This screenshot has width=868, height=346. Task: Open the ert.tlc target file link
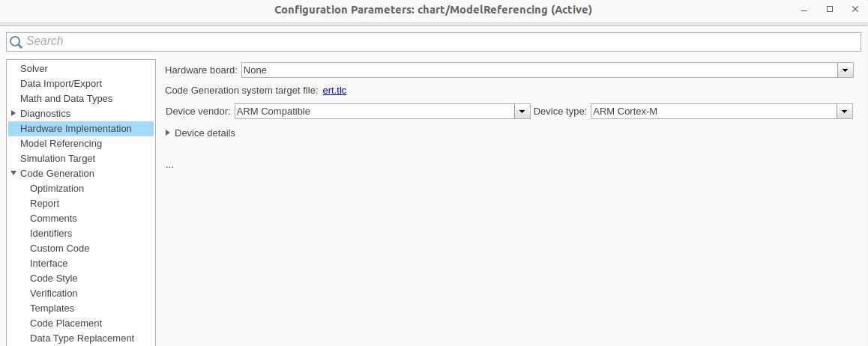[334, 91]
